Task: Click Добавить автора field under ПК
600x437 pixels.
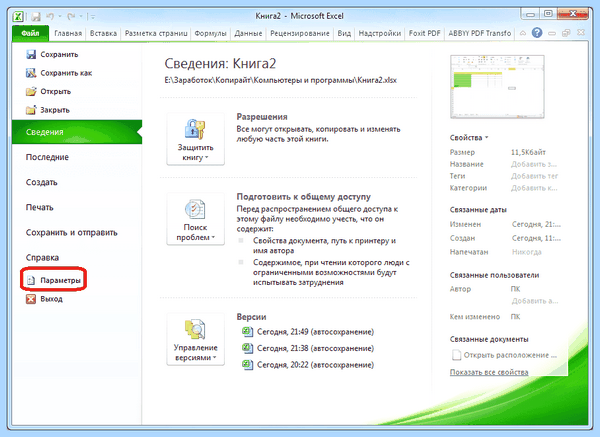Action: coord(535,301)
